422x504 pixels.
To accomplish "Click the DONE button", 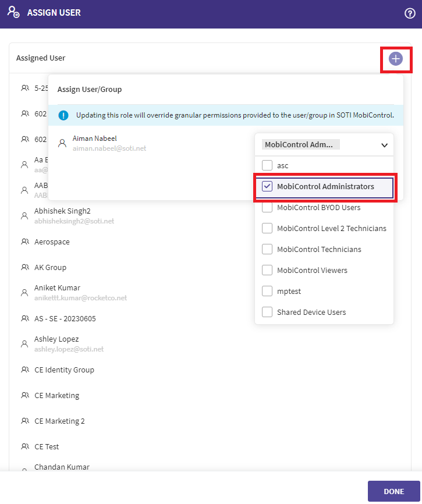I will point(393,491).
